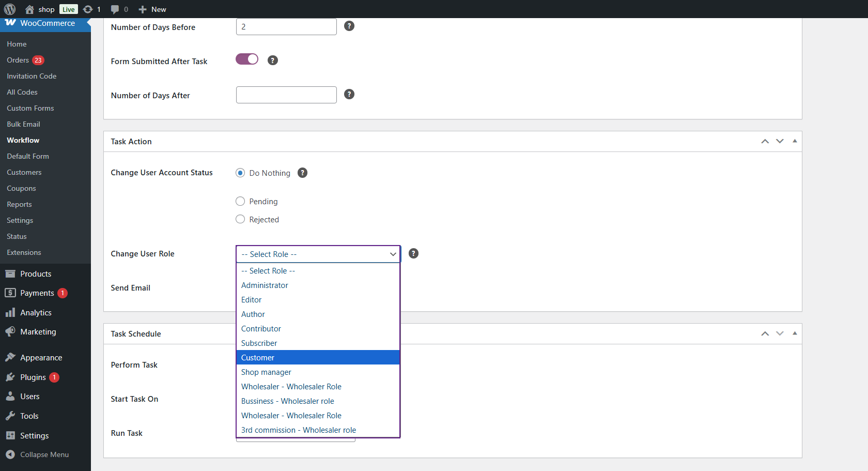868x471 pixels.
Task: Open the updates icon in admin bar
Action: [x=88, y=9]
